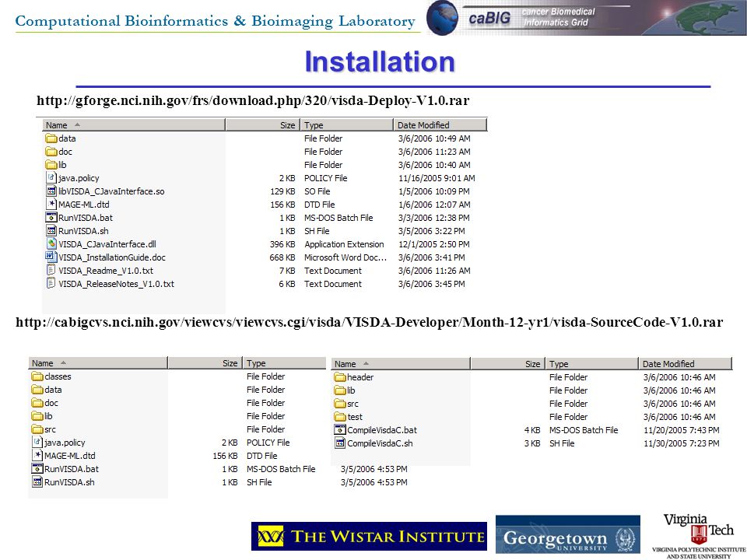Click Computational Bioinformatics & Bioimaging Laboratory heading
Viewport: 747px width, 560px height.
point(216,21)
